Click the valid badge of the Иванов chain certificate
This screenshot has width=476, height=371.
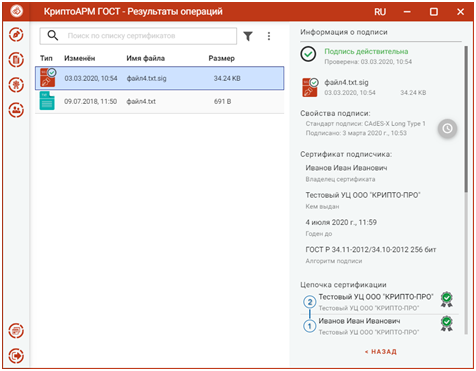pyautogui.click(x=447, y=323)
